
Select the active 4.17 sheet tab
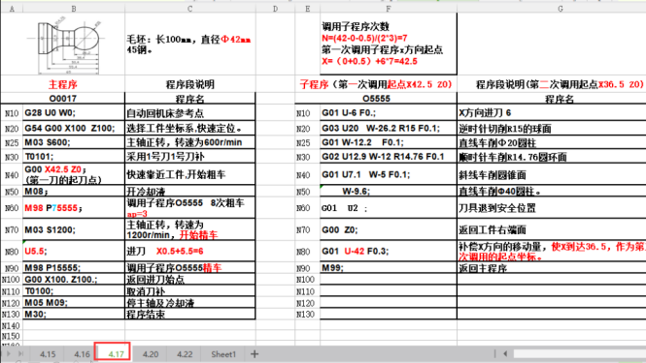(x=112, y=352)
